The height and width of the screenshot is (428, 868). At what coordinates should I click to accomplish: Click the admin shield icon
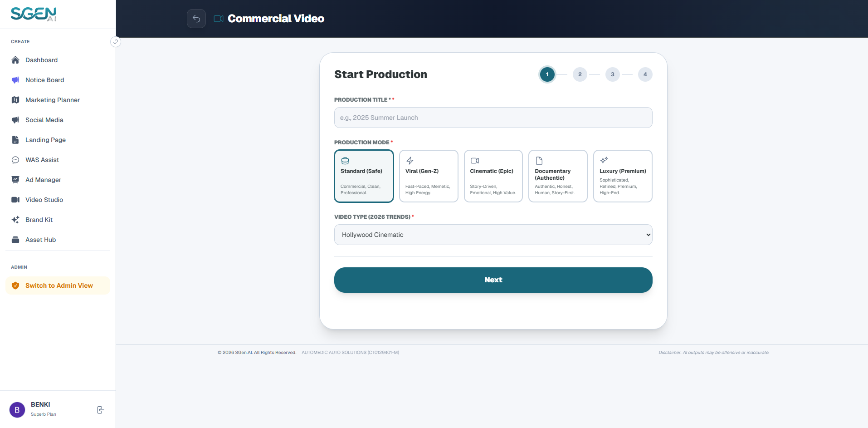[15, 285]
